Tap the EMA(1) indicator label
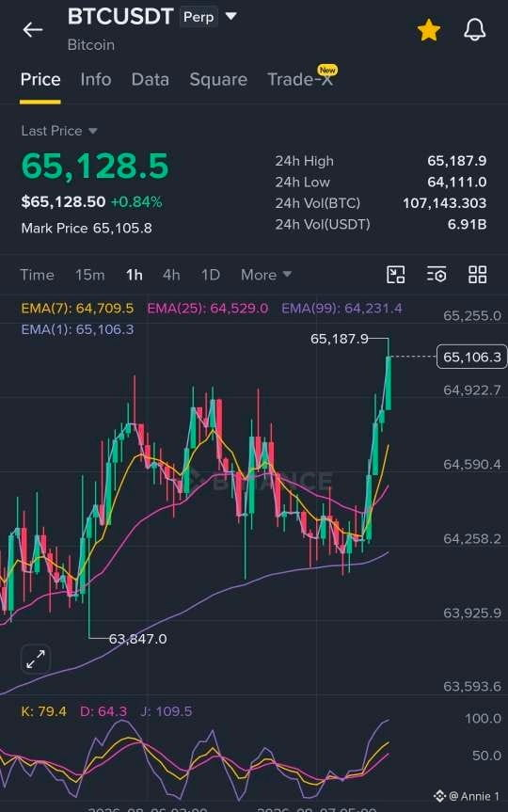This screenshot has width=508, height=812. tap(78, 329)
